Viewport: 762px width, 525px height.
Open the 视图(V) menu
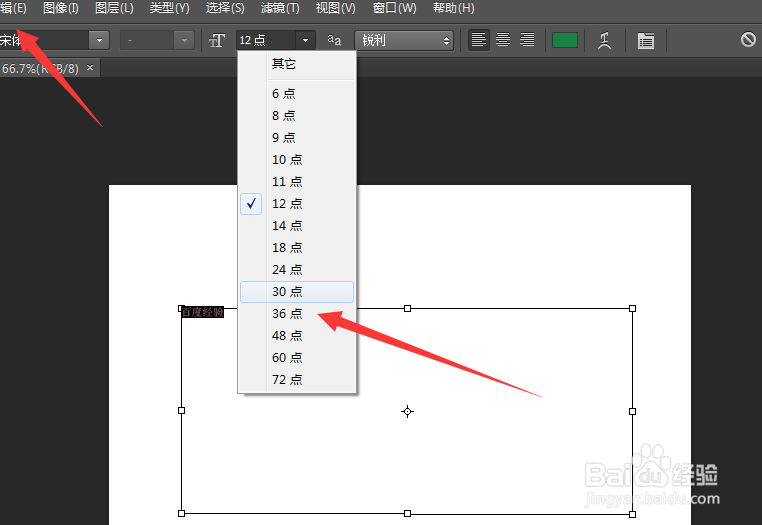[335, 8]
